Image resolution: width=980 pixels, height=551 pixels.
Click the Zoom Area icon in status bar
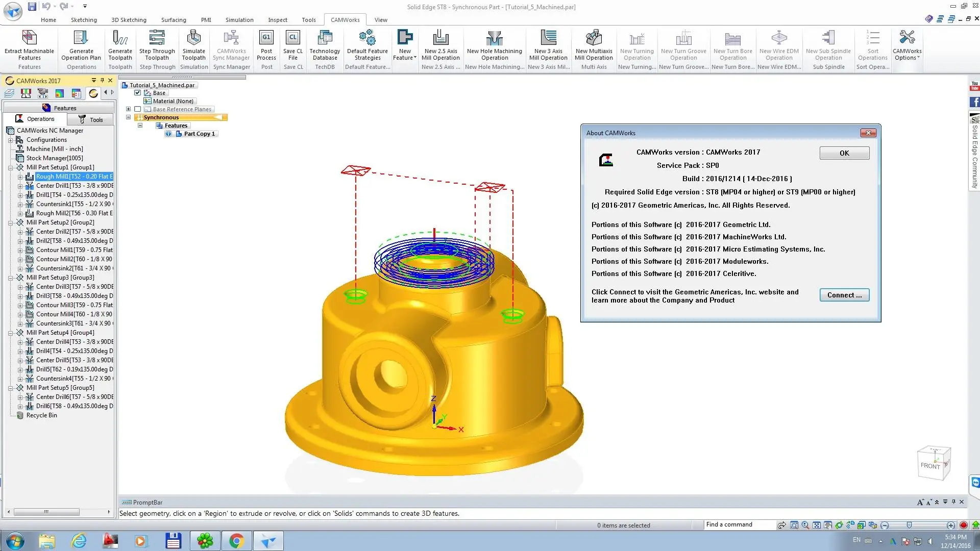[x=794, y=525]
